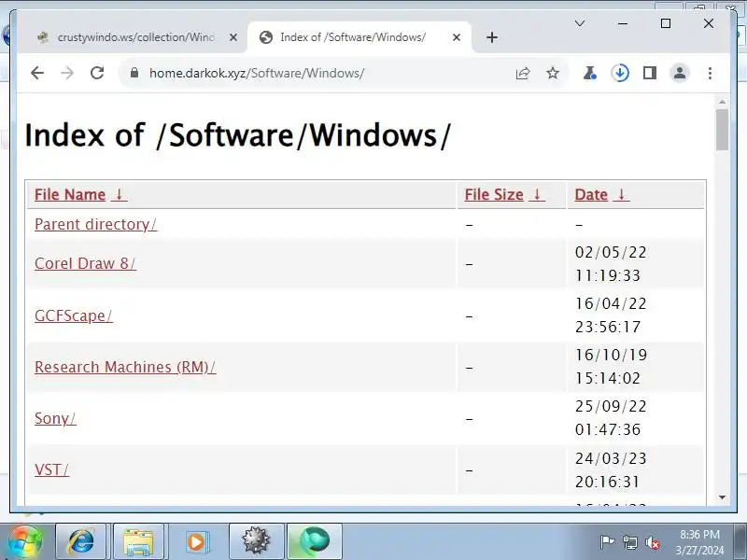
Task: Open the Windows Start menu
Action: click(x=24, y=541)
